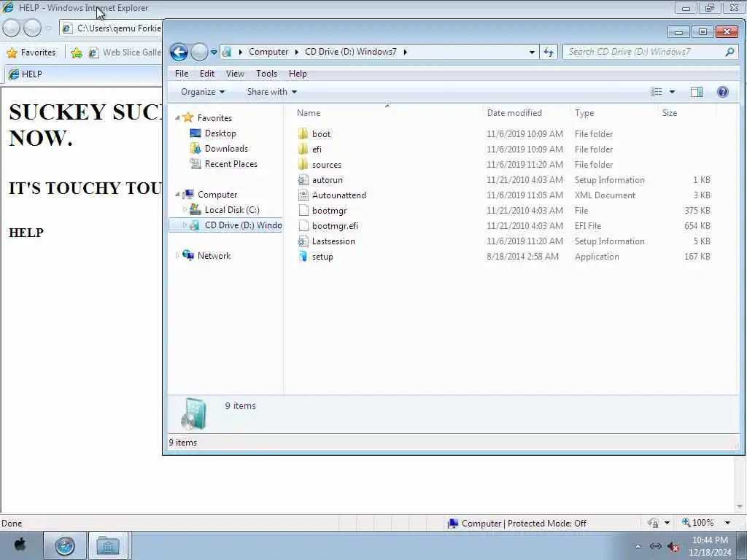747x560 pixels.
Task: Click Back button in Internet Explorer window
Action: pyautogui.click(x=11, y=28)
